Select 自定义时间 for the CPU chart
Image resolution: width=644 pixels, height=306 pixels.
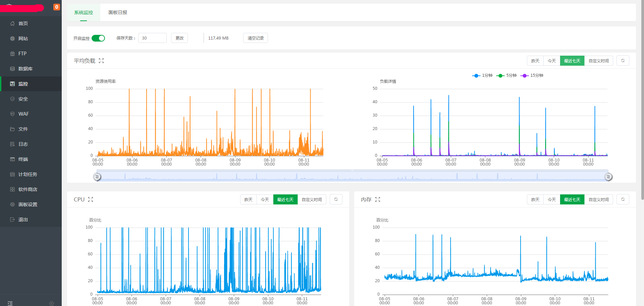tap(312, 199)
